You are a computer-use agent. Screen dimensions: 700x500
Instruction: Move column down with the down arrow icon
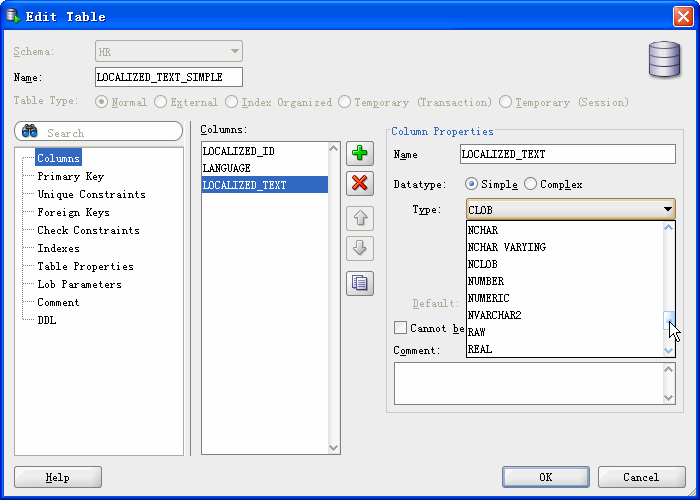pos(359,248)
